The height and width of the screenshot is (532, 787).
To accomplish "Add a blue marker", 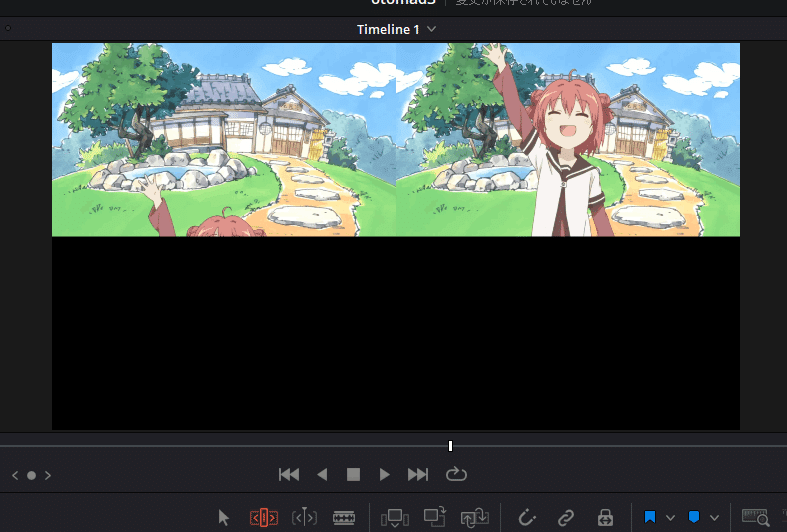I will [694, 517].
